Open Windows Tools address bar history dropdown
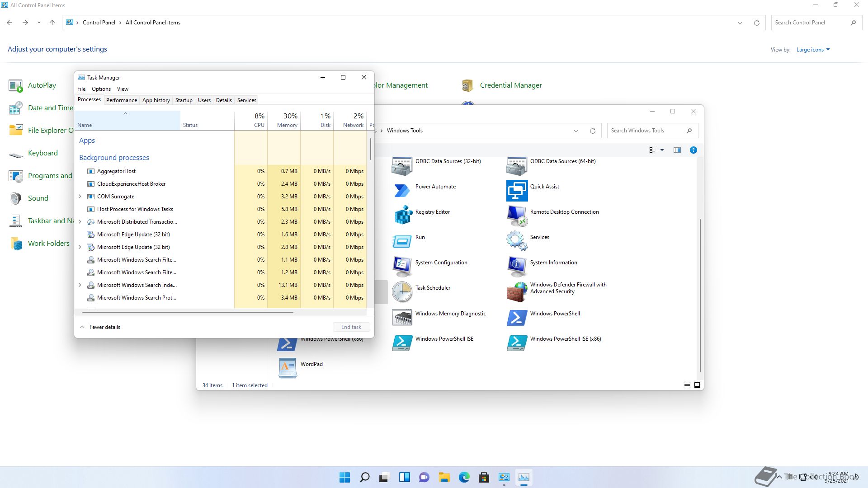The image size is (868, 488). click(576, 131)
